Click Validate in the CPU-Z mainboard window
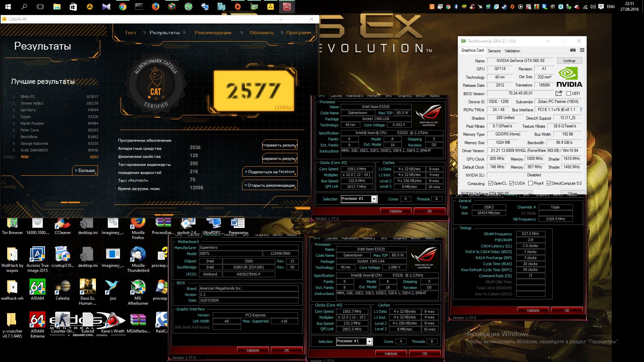The height and width of the screenshot is (362, 644). click(x=253, y=350)
